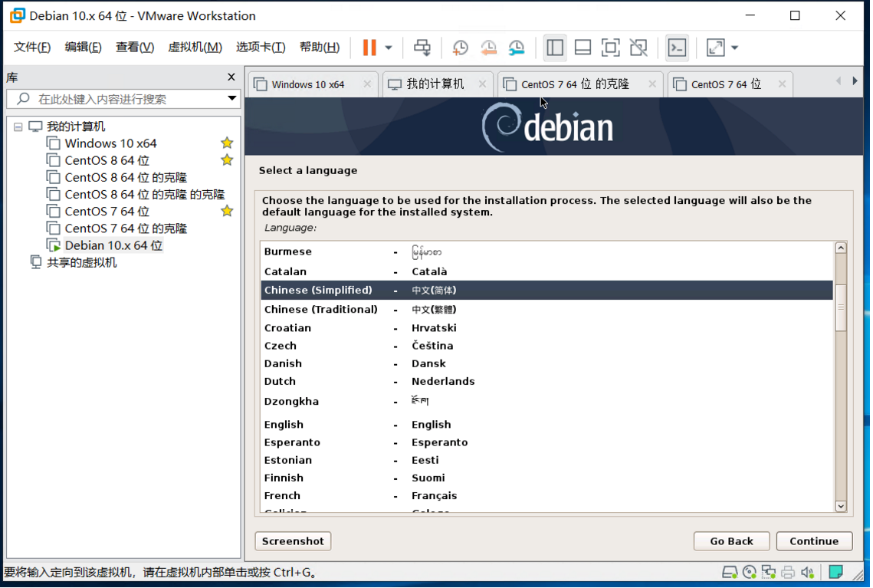873x588 pixels.
Task: Click the CD/DVD device status icon
Action: tap(747, 571)
